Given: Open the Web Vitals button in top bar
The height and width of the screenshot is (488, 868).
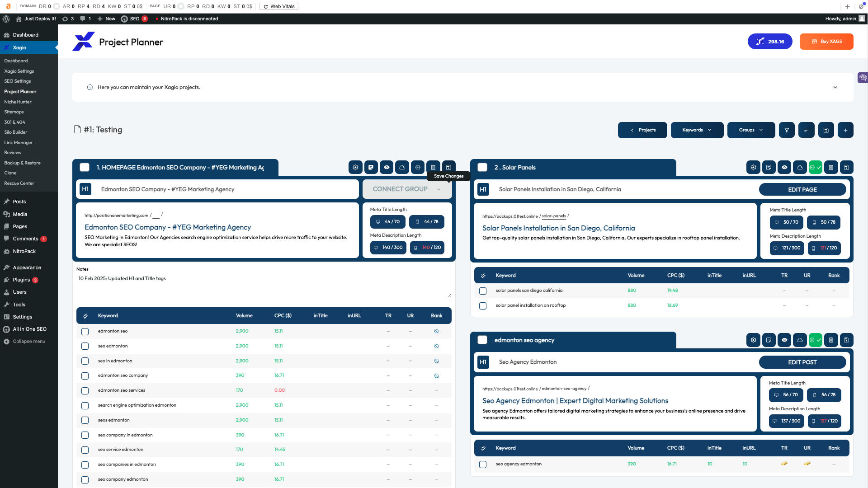Looking at the screenshot, I should 279,6.
